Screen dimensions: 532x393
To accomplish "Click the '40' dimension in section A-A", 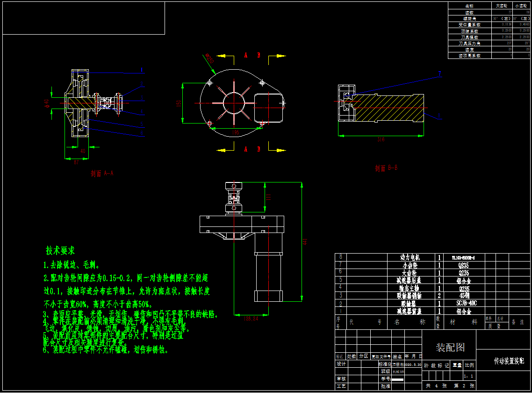I will click(x=83, y=151).
